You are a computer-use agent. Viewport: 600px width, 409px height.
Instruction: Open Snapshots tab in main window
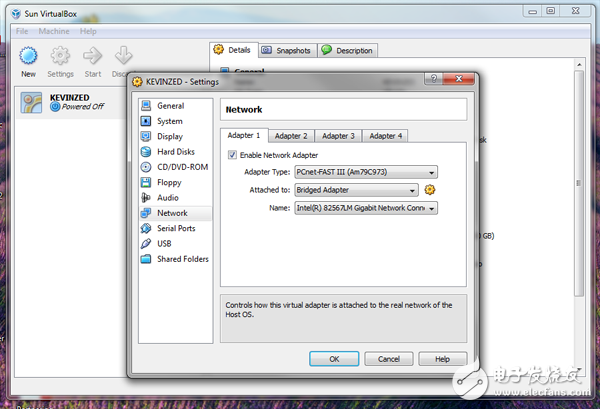(x=286, y=51)
